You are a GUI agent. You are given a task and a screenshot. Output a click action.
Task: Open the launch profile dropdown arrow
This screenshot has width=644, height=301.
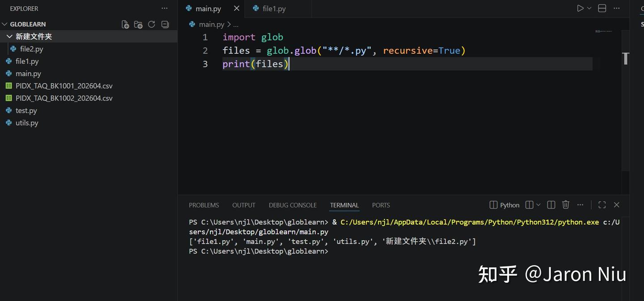538,205
